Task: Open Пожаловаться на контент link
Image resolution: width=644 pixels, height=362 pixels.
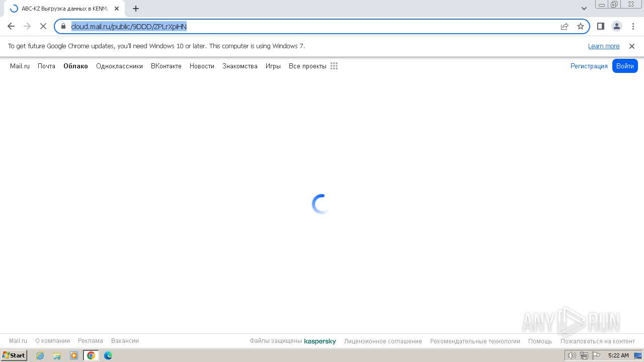Action: pyautogui.click(x=598, y=341)
